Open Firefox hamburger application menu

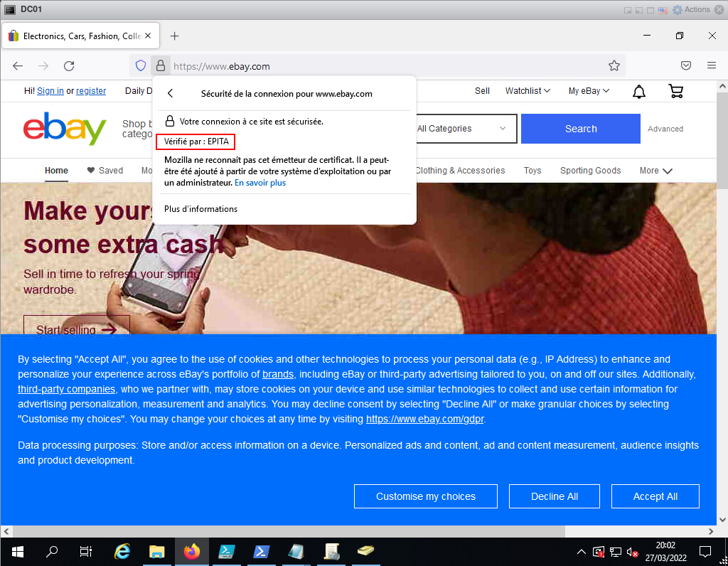[x=712, y=66]
